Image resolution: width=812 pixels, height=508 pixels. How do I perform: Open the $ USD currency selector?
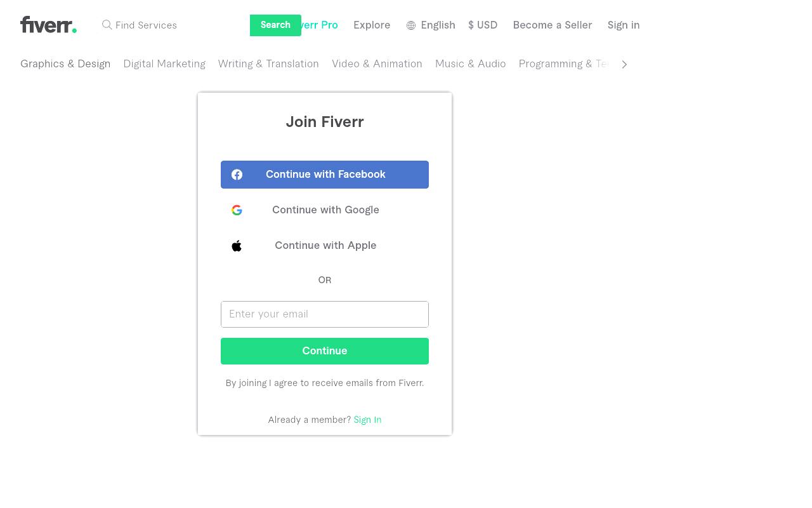[483, 25]
